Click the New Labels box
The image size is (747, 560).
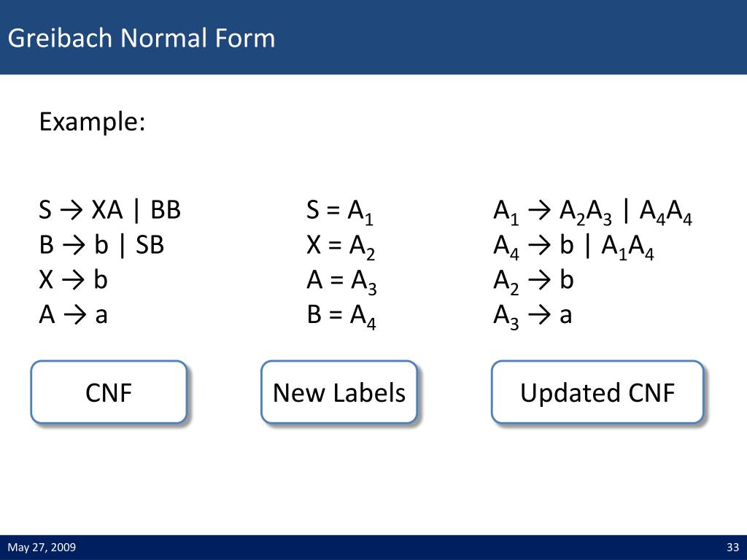coord(339,392)
